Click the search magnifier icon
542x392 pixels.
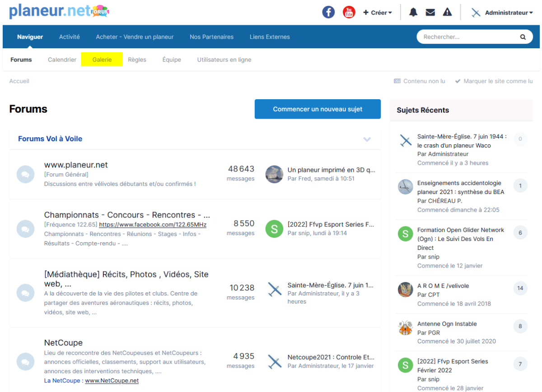[x=523, y=37]
